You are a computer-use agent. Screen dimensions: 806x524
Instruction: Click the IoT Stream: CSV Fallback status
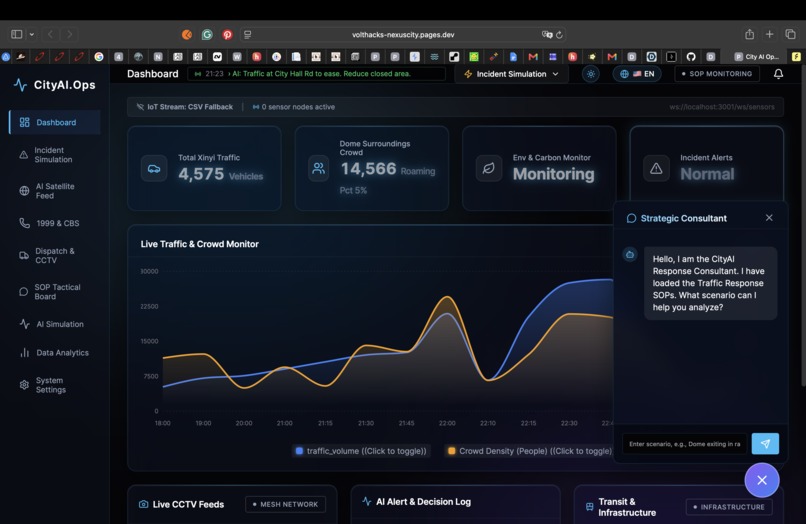185,107
